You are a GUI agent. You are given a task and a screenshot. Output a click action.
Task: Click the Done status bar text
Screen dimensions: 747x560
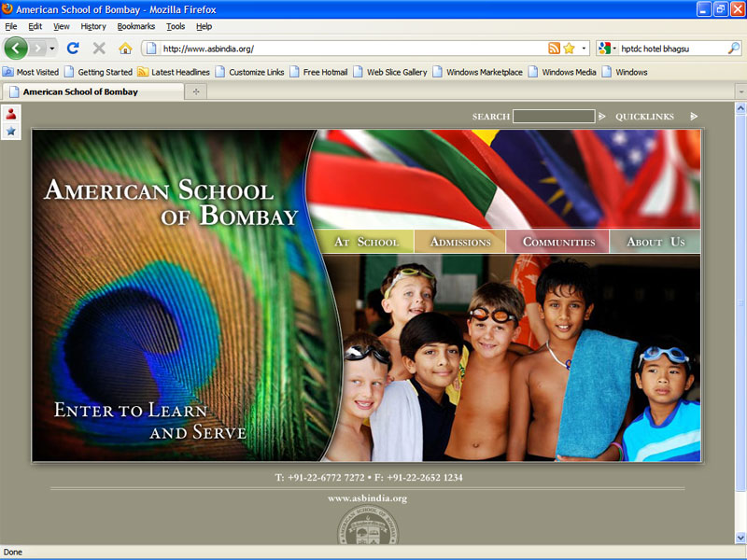(x=13, y=552)
